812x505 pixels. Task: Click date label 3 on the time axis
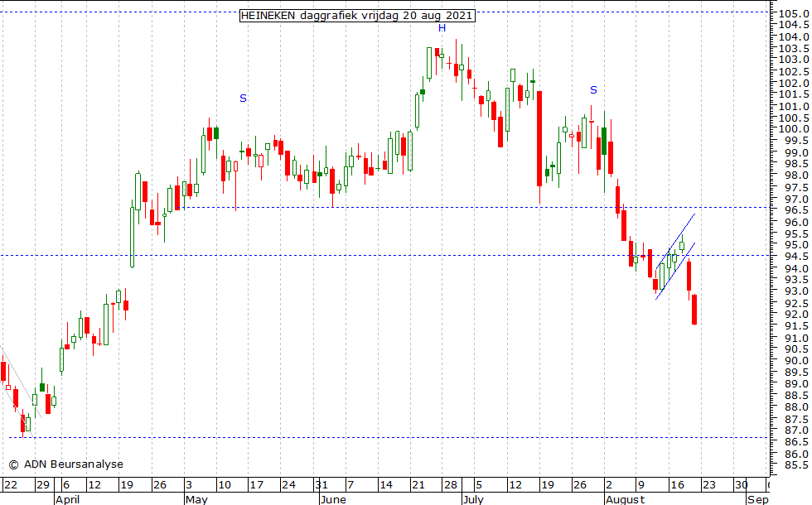pyautogui.click(x=189, y=485)
